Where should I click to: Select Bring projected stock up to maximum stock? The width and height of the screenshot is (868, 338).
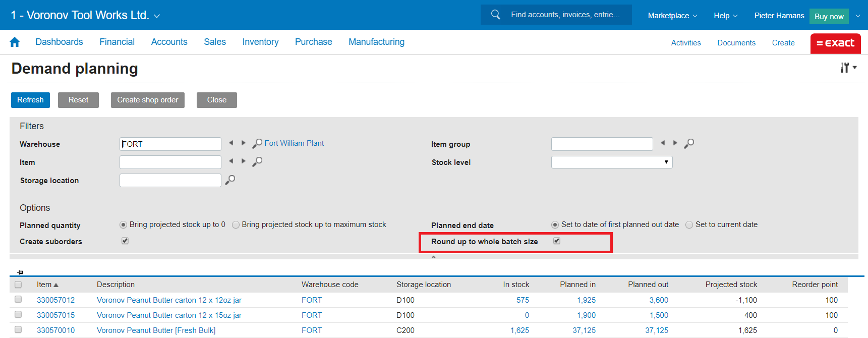(236, 225)
